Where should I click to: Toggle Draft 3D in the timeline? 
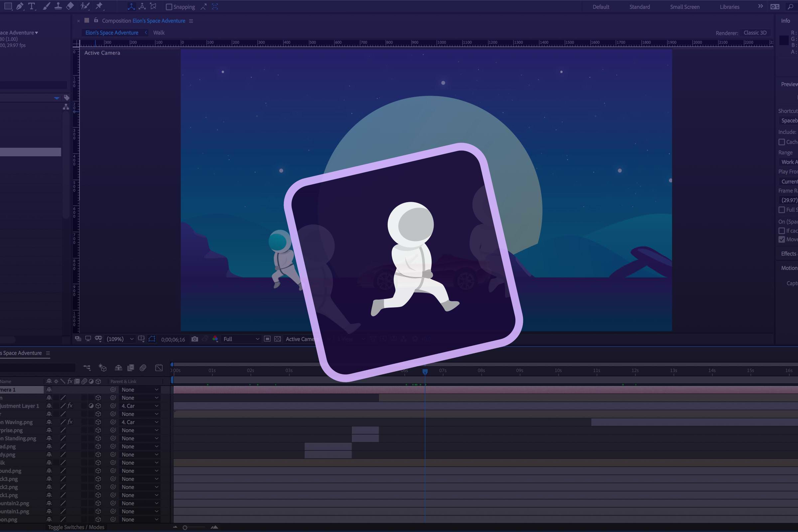pyautogui.click(x=102, y=368)
